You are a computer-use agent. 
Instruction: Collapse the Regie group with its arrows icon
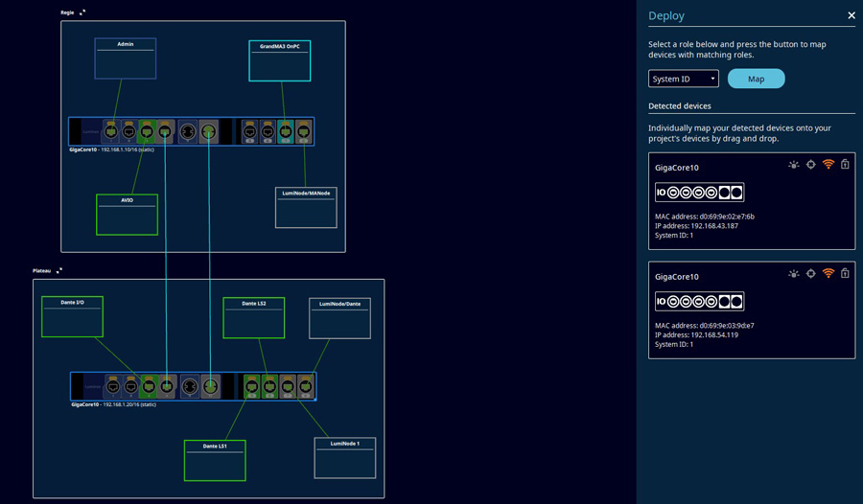point(82,12)
